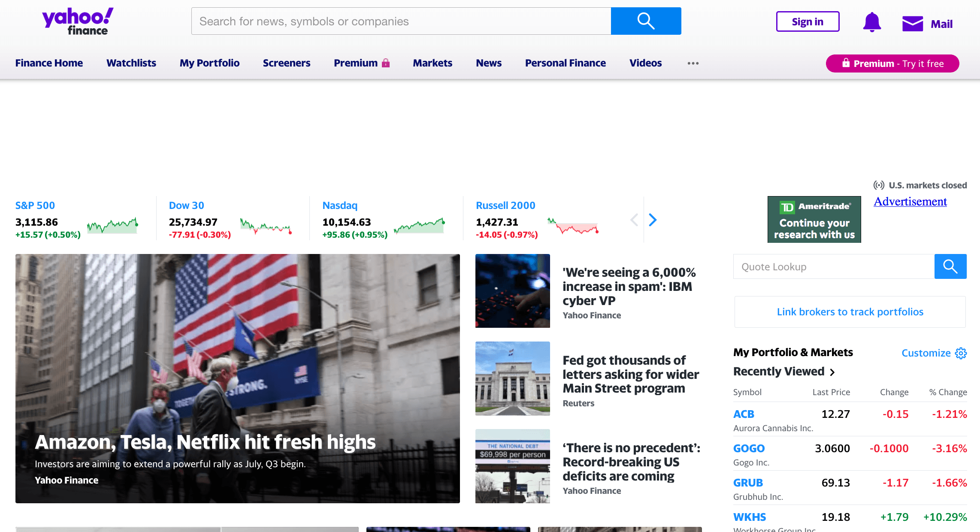Screen dimensions: 980x532
Task: Open the Markets menu item
Action: [x=433, y=63]
